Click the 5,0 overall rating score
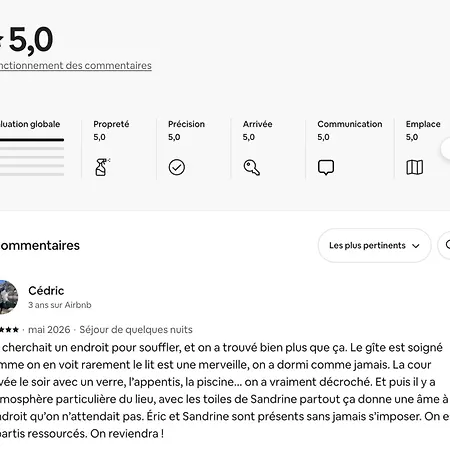 point(31,40)
